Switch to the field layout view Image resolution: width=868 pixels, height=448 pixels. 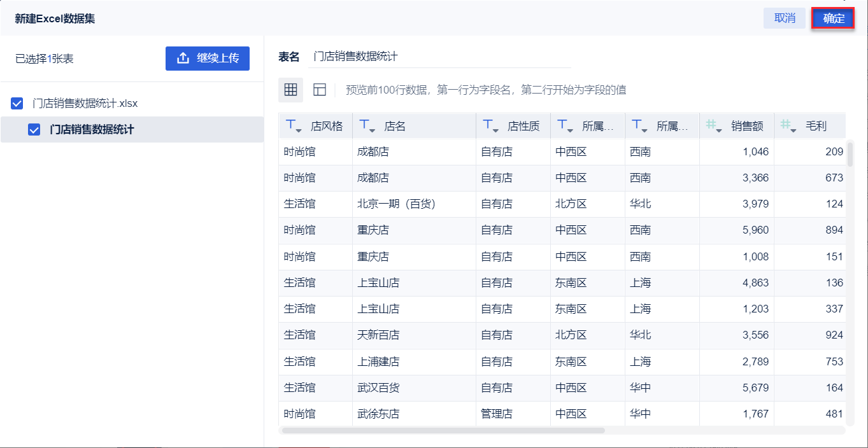(320, 90)
